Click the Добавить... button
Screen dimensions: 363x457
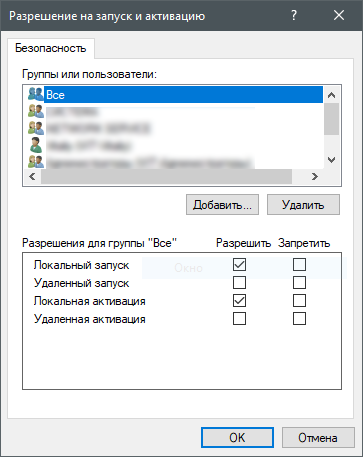click(222, 205)
